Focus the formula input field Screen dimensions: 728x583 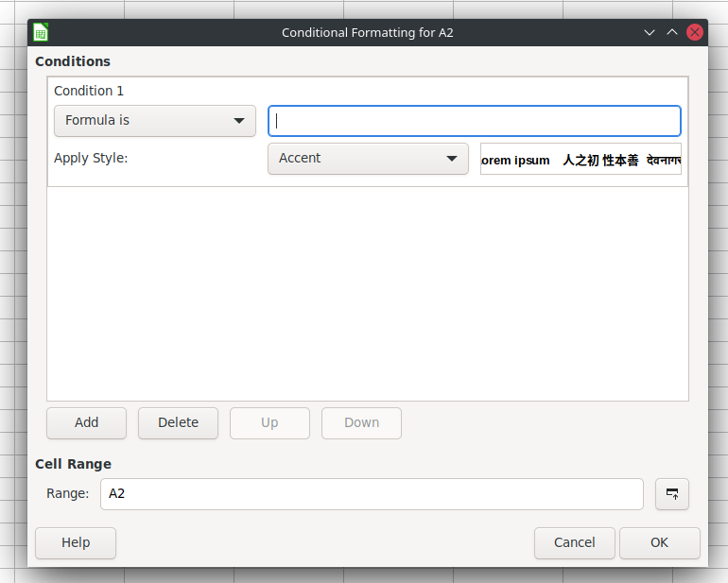click(475, 121)
